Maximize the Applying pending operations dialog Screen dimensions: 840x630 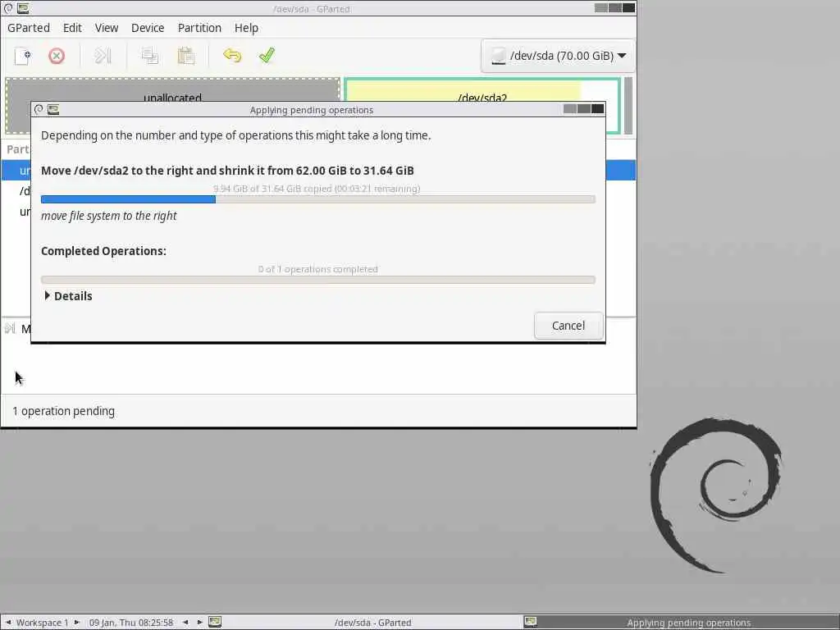tap(584, 109)
